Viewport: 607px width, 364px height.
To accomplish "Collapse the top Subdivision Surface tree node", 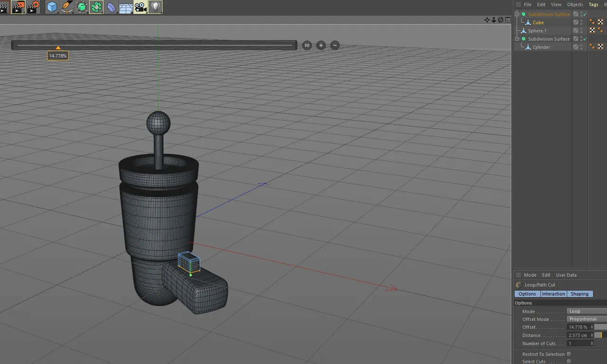I will (x=517, y=14).
